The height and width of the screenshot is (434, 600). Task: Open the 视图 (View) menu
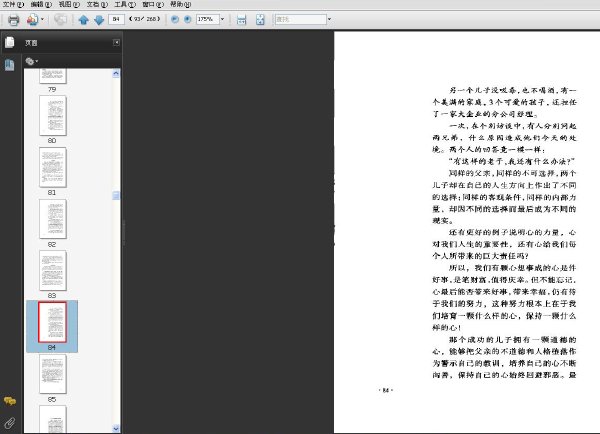tap(69, 4)
